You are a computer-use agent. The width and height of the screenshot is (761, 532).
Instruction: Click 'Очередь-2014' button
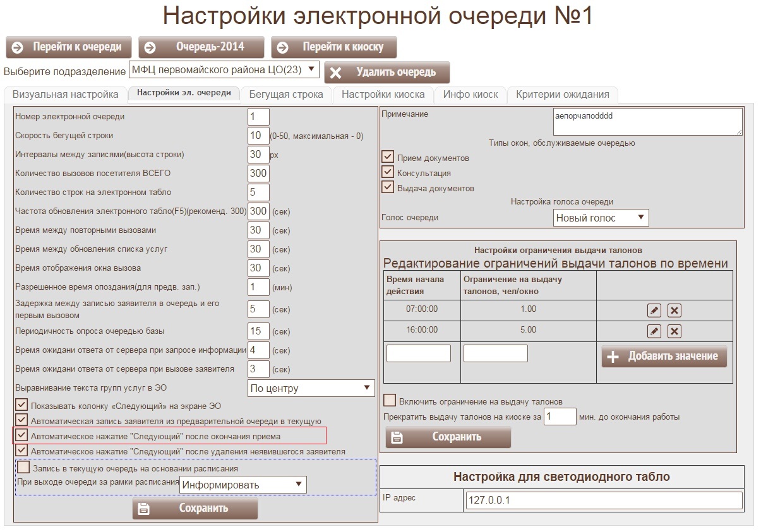click(x=201, y=47)
